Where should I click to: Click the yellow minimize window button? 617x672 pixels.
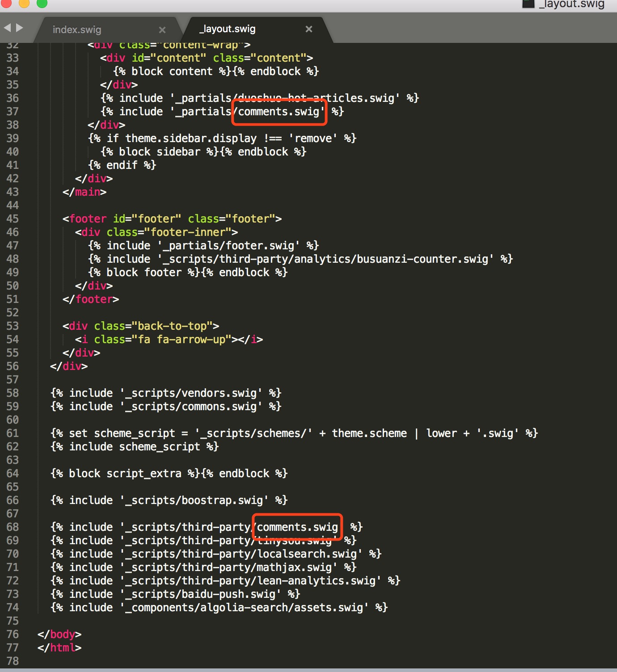coord(24,4)
